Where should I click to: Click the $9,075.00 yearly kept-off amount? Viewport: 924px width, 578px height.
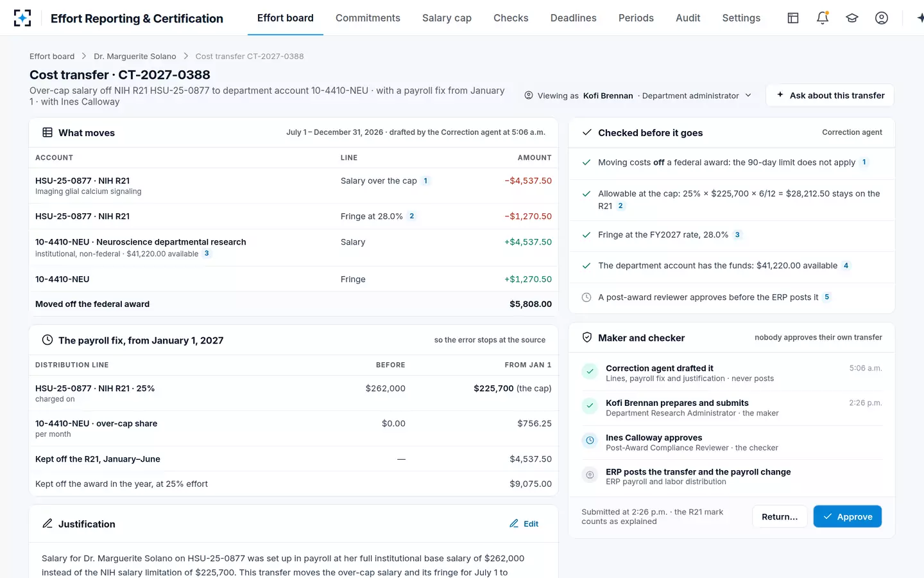click(x=531, y=484)
